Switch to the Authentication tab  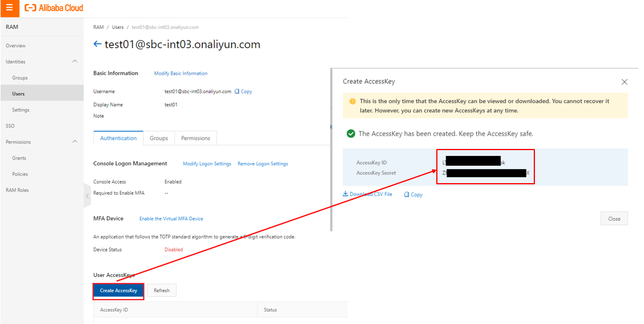(x=118, y=138)
